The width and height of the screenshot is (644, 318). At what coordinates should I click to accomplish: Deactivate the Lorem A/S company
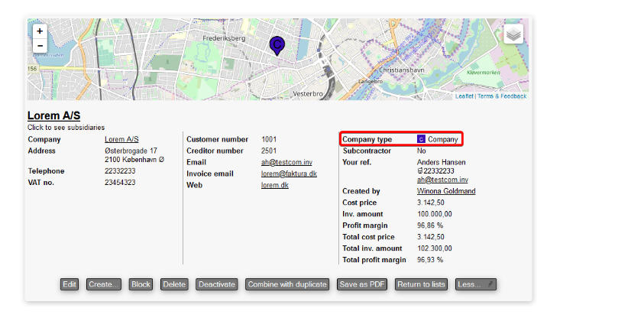coord(215,284)
